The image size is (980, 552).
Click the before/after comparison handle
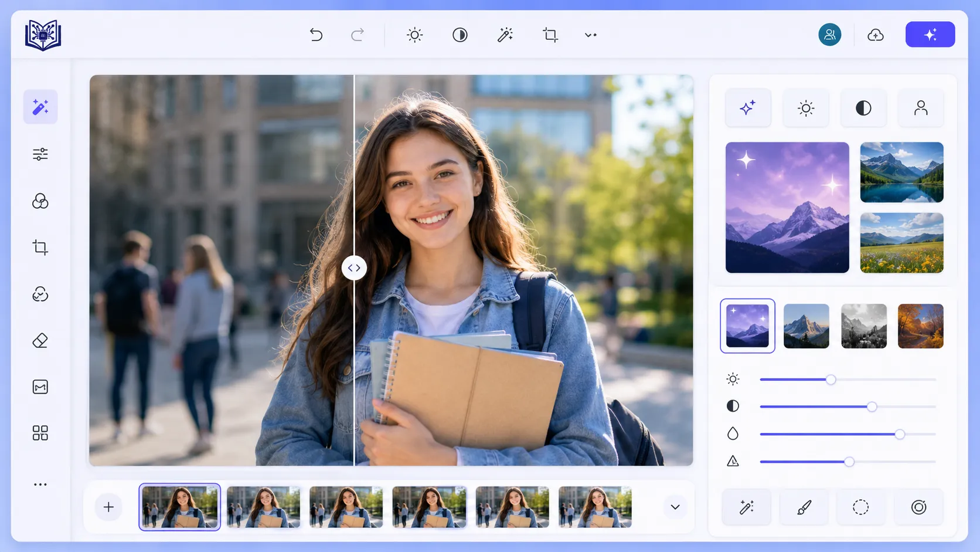pos(354,268)
